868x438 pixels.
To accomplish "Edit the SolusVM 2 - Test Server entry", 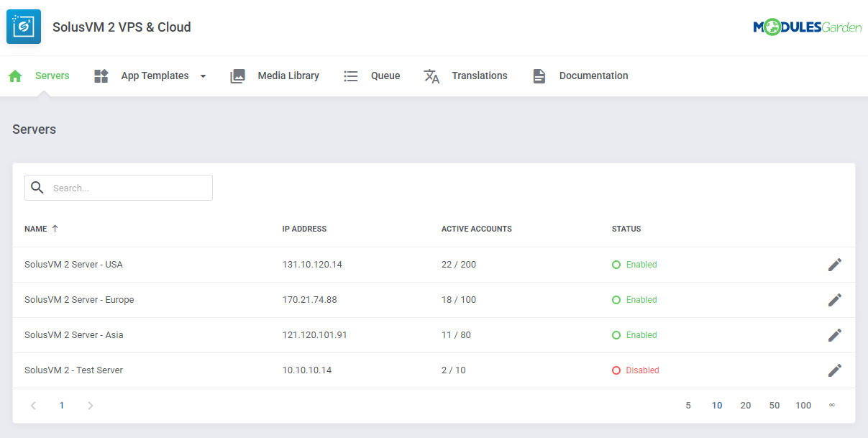I will (x=834, y=370).
